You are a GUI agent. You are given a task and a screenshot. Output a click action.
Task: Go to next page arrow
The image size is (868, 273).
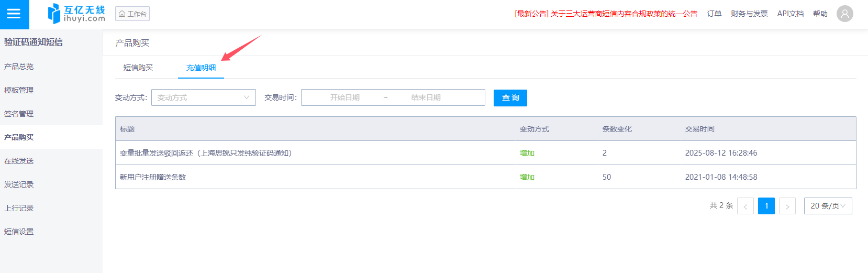[787, 206]
